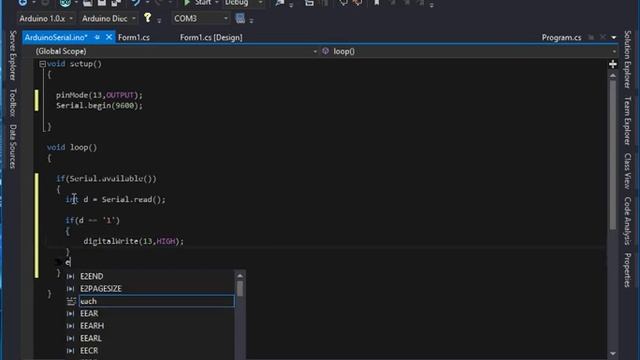This screenshot has width=640, height=360.
Task: Toggle the pin on ArduinoSerial.ino tab
Action: [x=97, y=37]
